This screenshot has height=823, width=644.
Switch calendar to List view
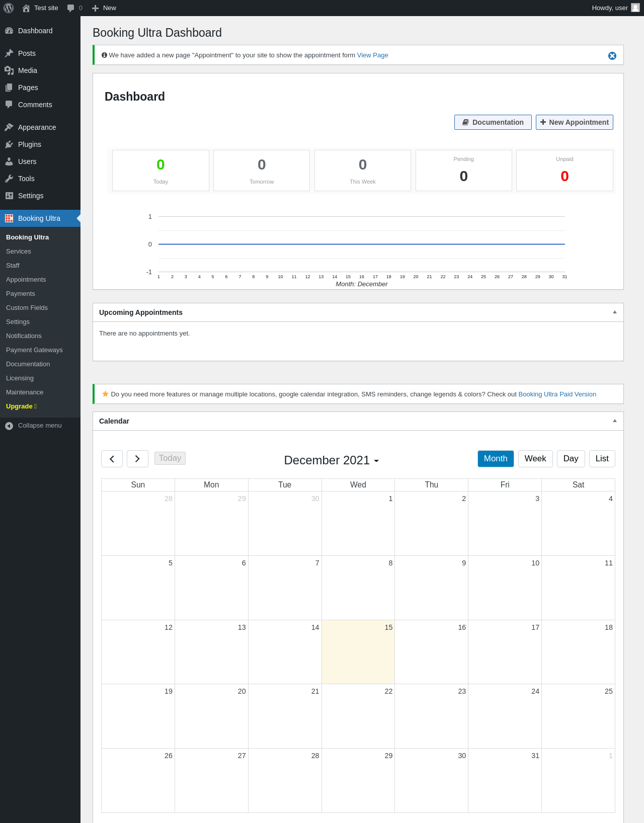point(602,459)
